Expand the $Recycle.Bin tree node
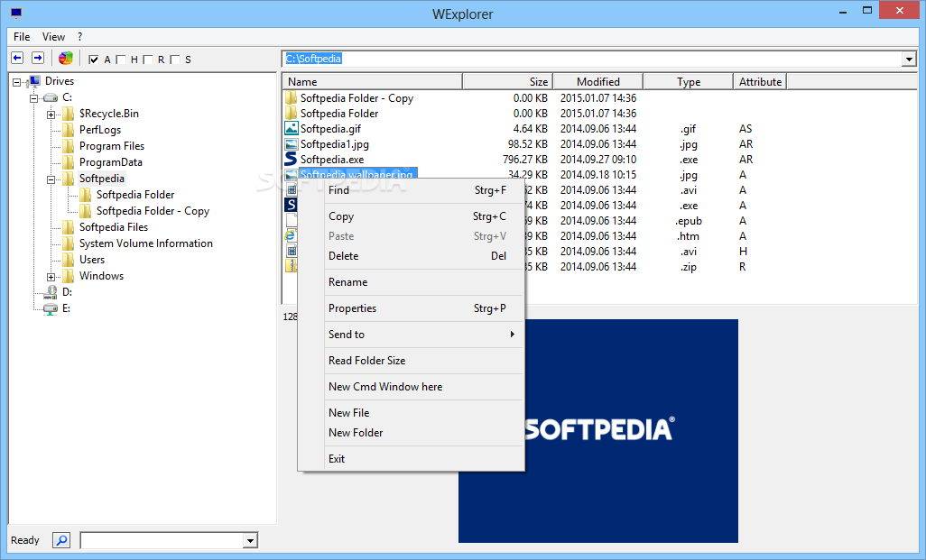 (x=51, y=115)
